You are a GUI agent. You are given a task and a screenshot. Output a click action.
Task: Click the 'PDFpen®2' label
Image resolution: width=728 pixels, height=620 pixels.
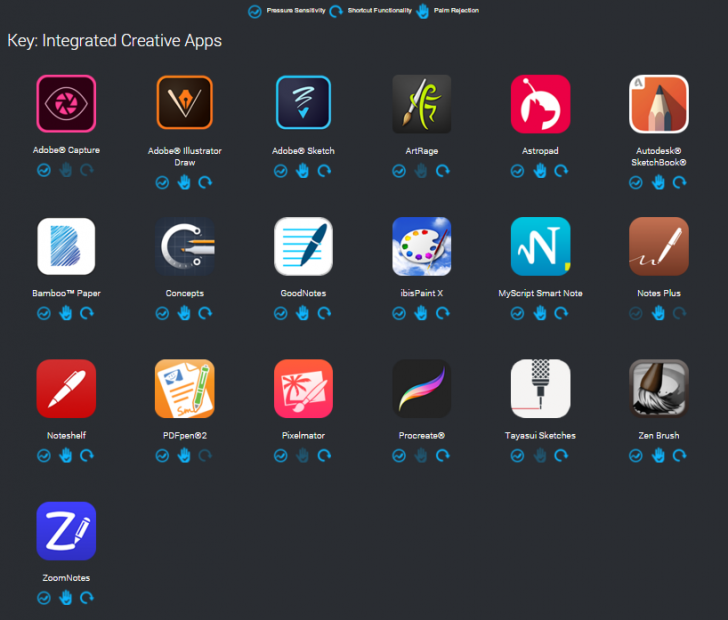tap(185, 435)
